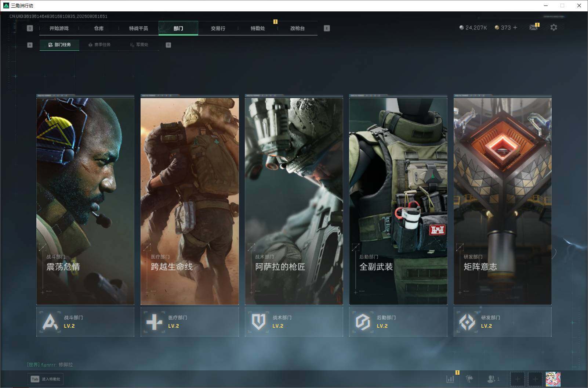The width and height of the screenshot is (588, 388).
Task: Click the gold coin icon beside 373
Action: tap(497, 28)
